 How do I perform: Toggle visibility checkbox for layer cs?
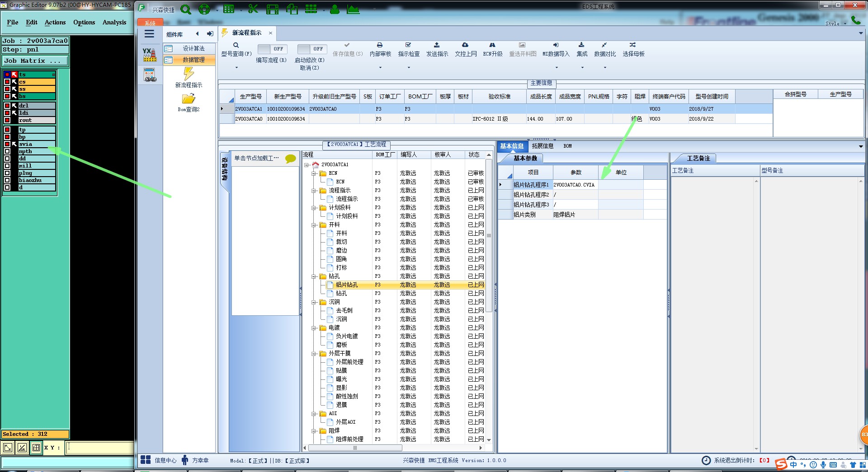7,82
